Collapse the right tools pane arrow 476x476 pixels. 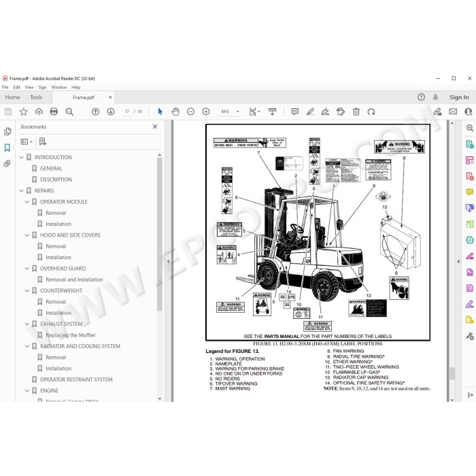coord(458,261)
